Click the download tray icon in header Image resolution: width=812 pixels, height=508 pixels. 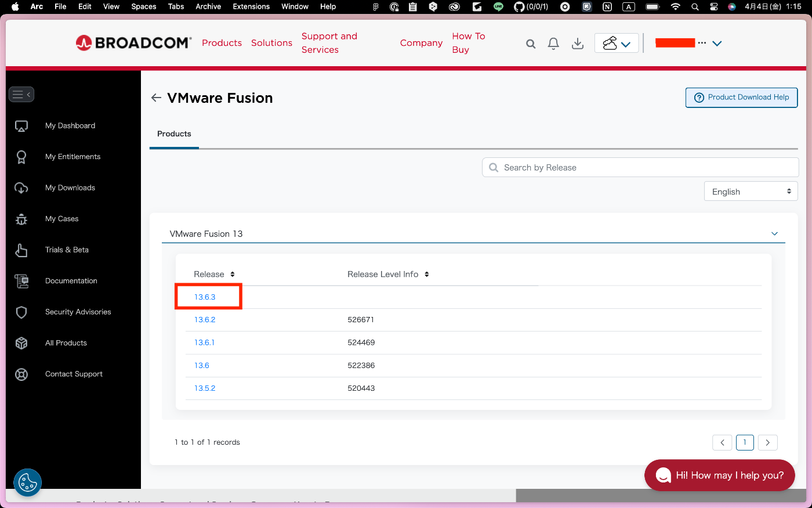point(578,44)
